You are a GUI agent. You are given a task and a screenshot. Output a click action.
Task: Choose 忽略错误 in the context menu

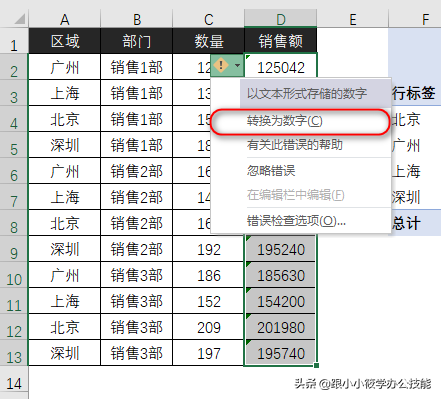pos(301,171)
